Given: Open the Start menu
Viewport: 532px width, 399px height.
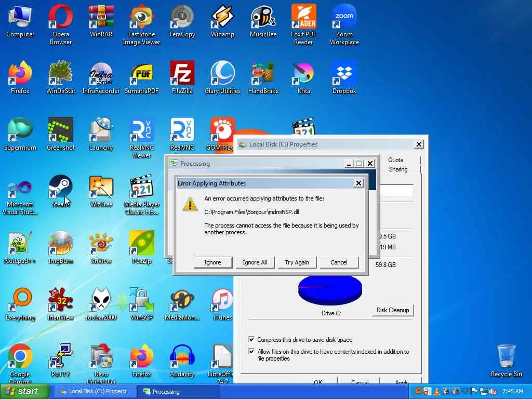Looking at the screenshot, I should [24, 391].
